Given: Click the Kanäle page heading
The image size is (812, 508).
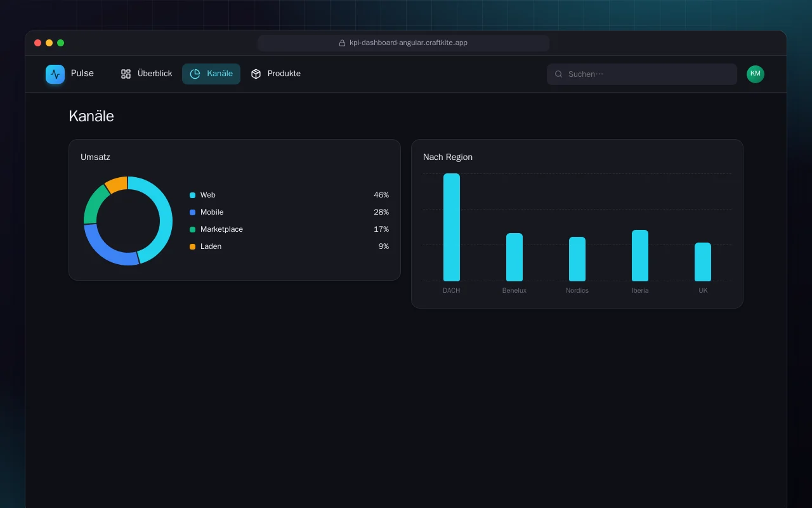Looking at the screenshot, I should pyautogui.click(x=91, y=116).
